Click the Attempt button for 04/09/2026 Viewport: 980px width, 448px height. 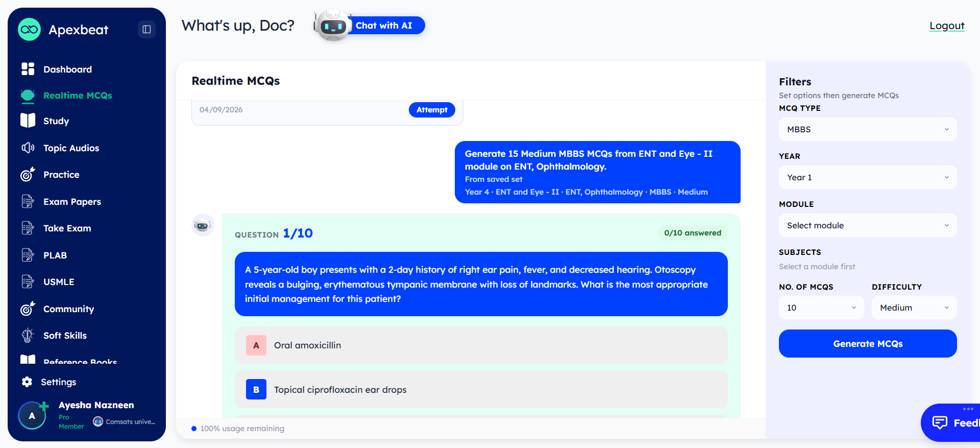(432, 110)
